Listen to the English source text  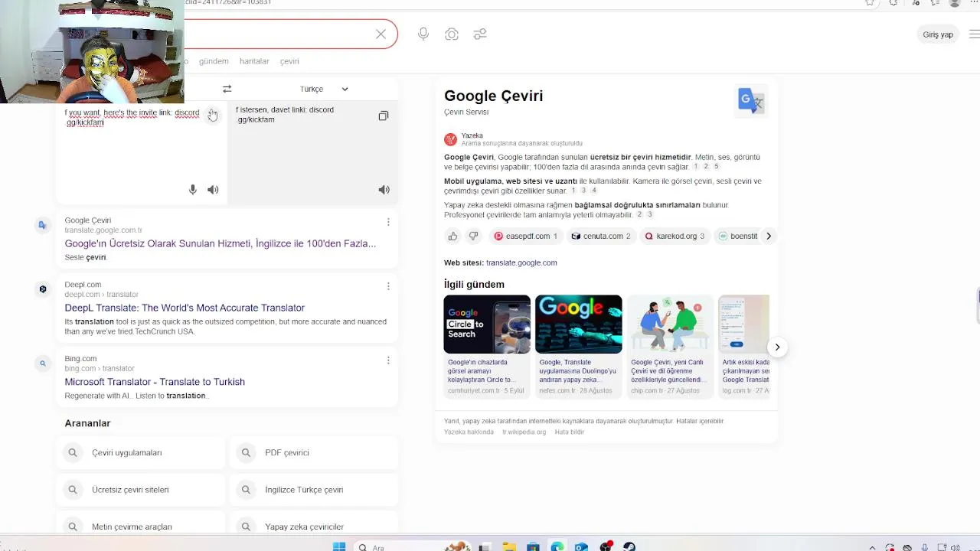click(213, 190)
